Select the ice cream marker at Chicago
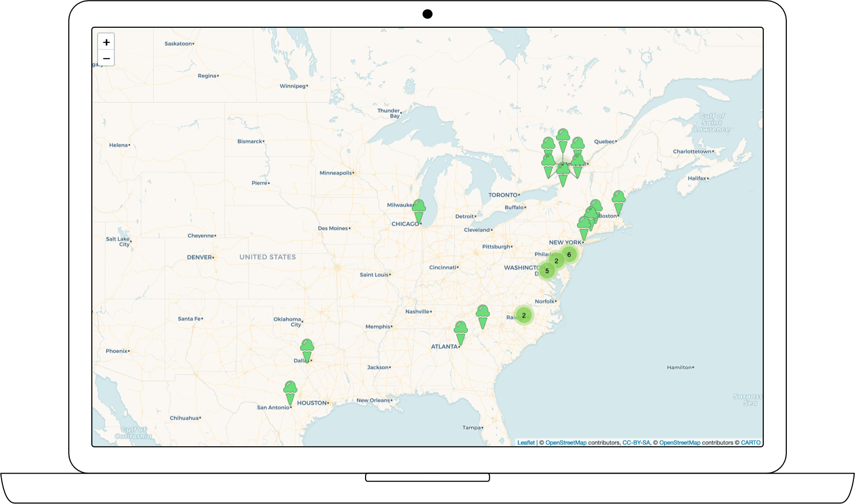 coord(419,211)
